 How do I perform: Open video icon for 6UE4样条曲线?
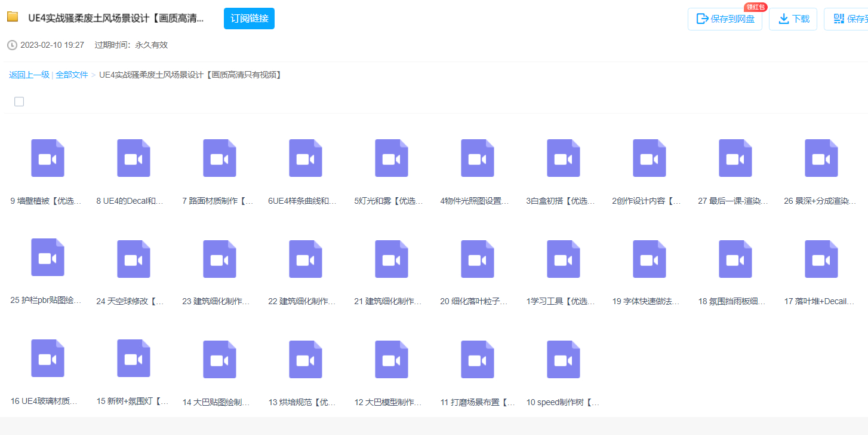[x=305, y=158]
